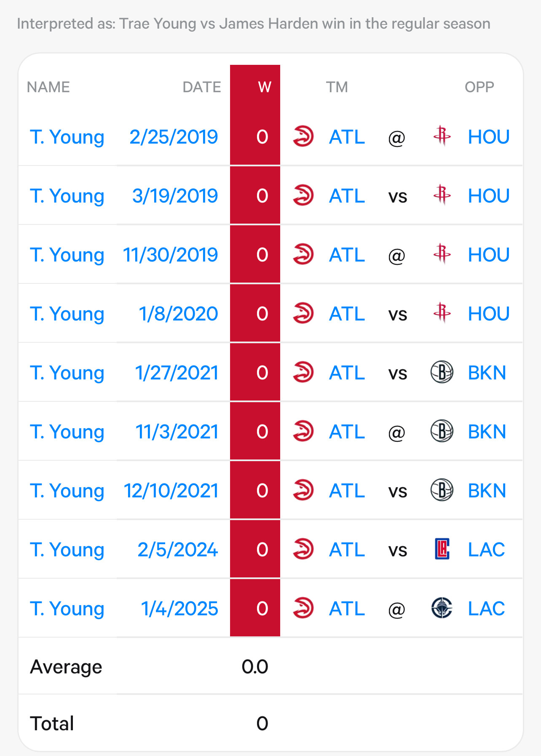Image resolution: width=541 pixels, height=756 pixels.
Task: Click new Clippers logo in 1/4/2025 row
Action: pyautogui.click(x=442, y=608)
